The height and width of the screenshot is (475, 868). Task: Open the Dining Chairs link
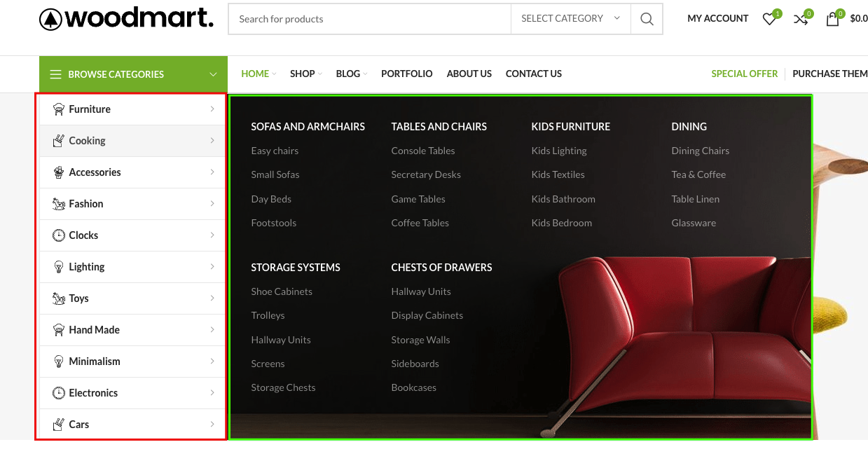[x=701, y=151]
